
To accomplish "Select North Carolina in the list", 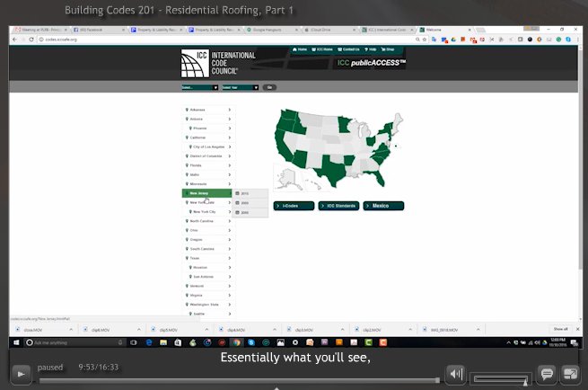I will [208, 221].
